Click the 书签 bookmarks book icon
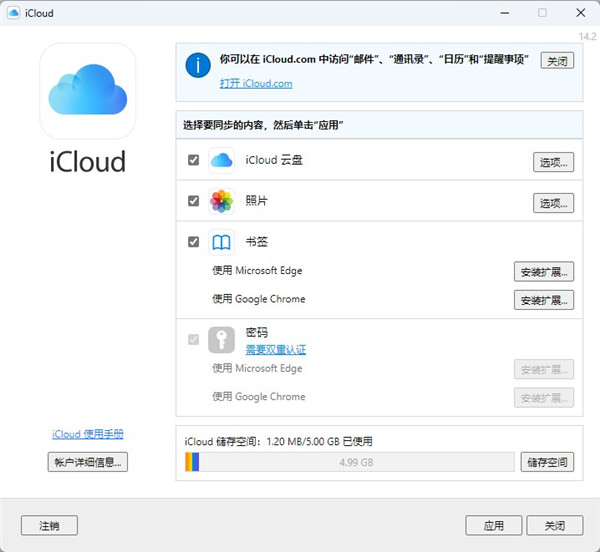This screenshot has width=600, height=552. (221, 242)
